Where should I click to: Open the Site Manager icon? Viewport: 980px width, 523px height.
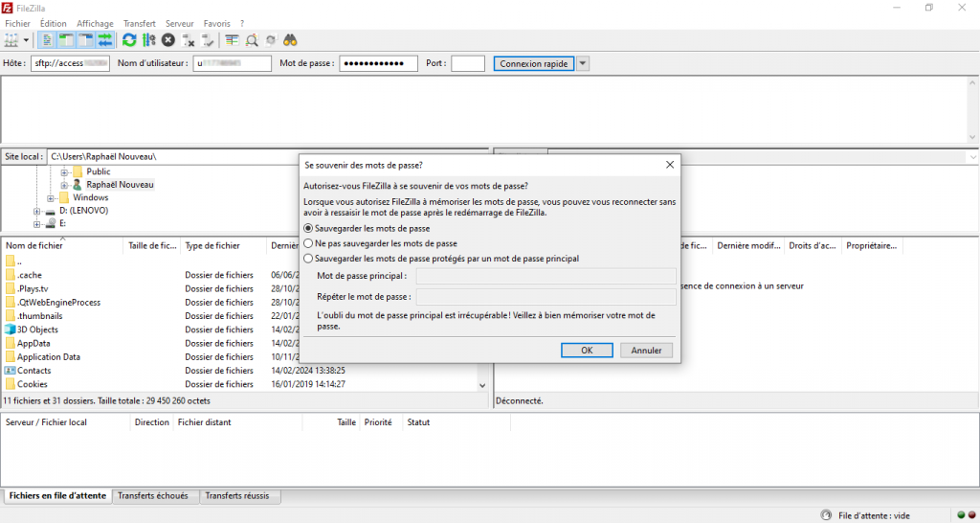point(11,40)
